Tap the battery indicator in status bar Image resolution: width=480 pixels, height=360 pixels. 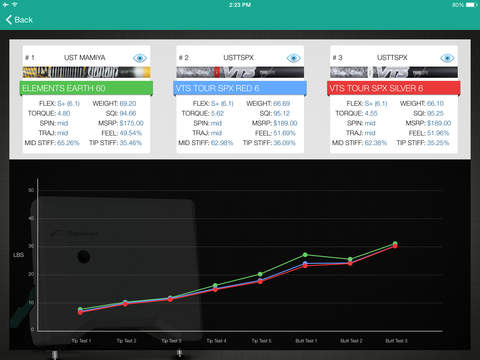(471, 5)
